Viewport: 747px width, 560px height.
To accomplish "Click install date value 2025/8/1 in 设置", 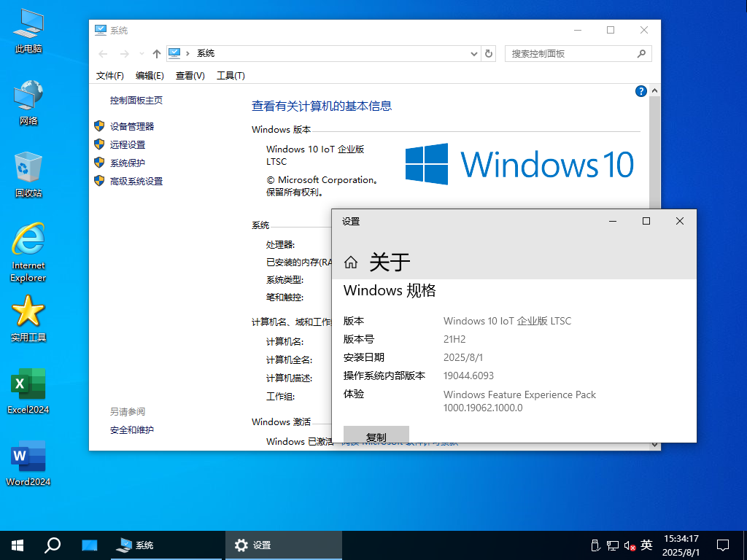I will 463,357.
